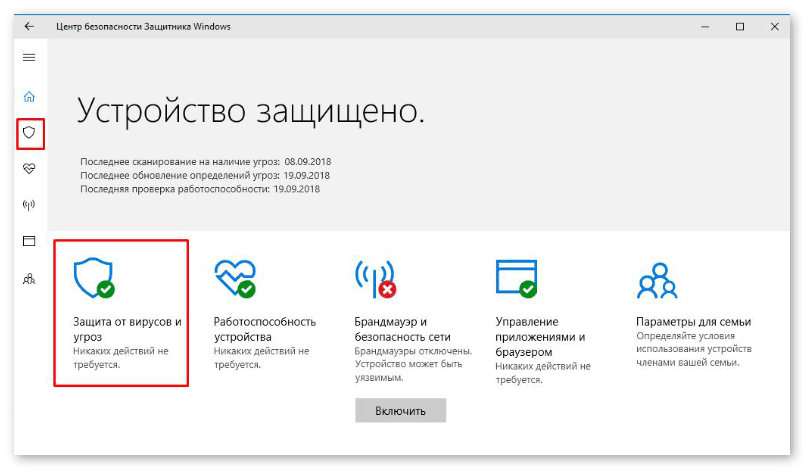
Task: Click the 'Включить' button
Action: coord(400,411)
